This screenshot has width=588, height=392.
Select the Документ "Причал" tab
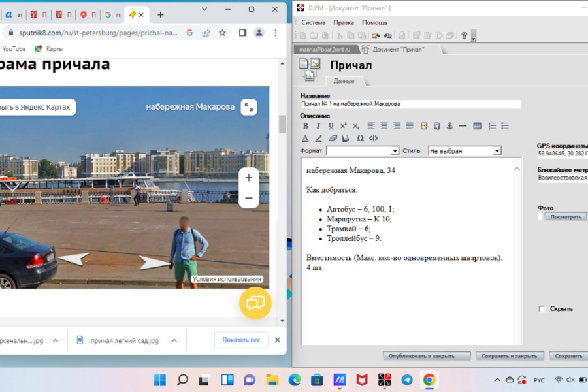pyautogui.click(x=399, y=50)
